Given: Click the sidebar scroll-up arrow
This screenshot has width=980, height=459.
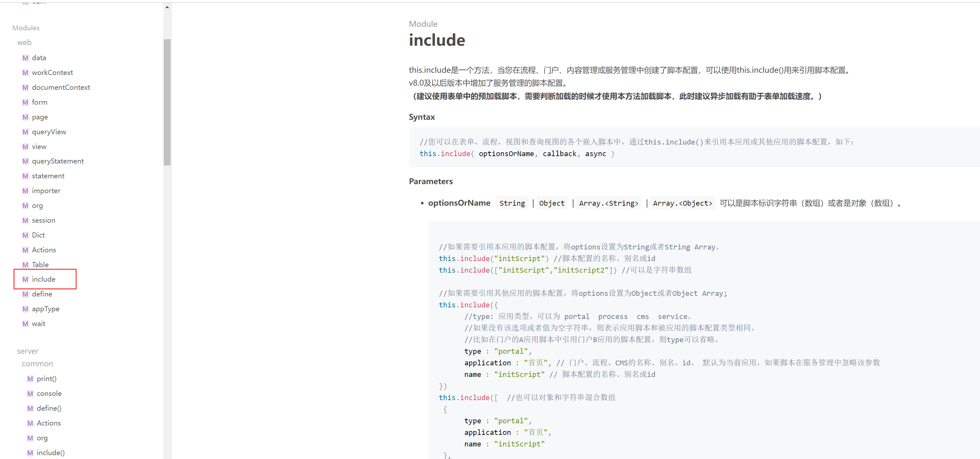Looking at the screenshot, I should [167, 7].
